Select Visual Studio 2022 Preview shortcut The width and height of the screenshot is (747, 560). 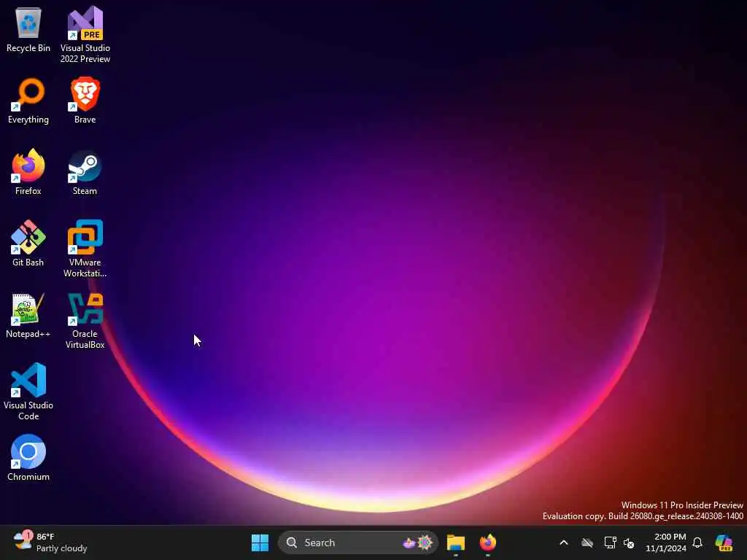(85, 34)
